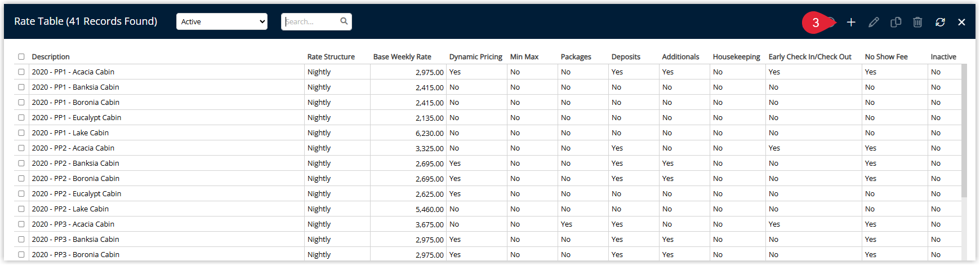Check the 2020 - PP1 - Lake Cabin row

click(x=21, y=133)
